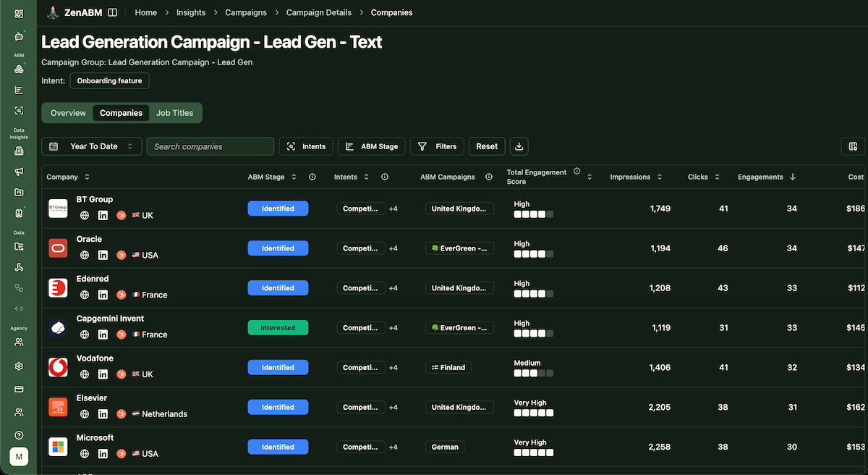Screen dimensions: 868x475
Task: Sort by the Engagements column arrow
Action: [x=793, y=177]
